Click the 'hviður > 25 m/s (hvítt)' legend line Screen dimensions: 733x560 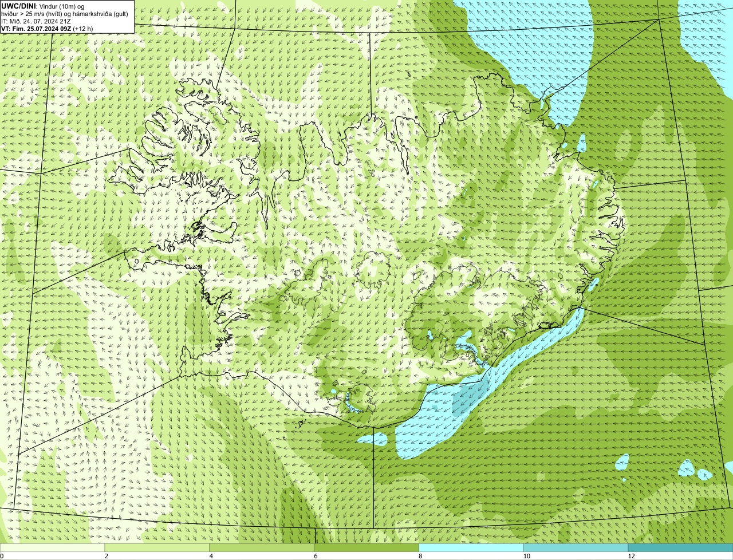(x=65, y=13)
